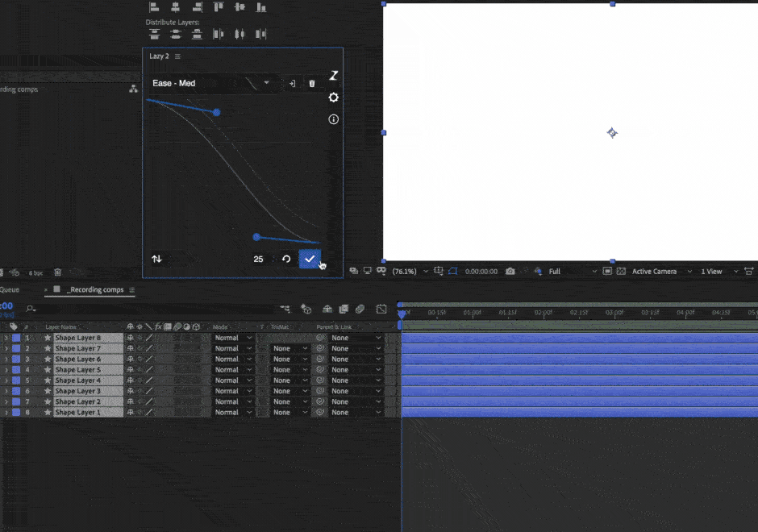Align layers to right edge
The height and width of the screenshot is (532, 758).
tap(197, 6)
